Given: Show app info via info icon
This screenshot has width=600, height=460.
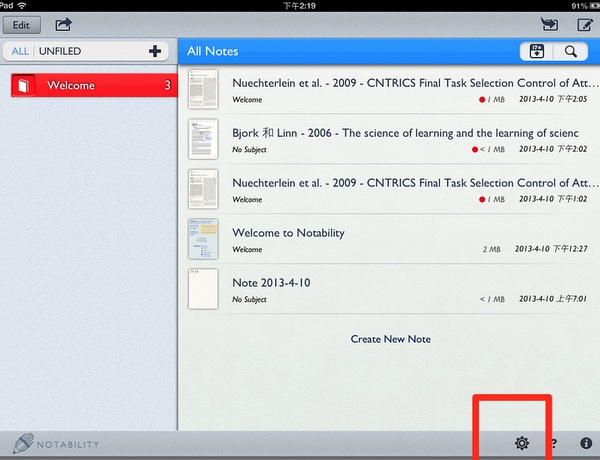Looking at the screenshot, I should click(585, 443).
